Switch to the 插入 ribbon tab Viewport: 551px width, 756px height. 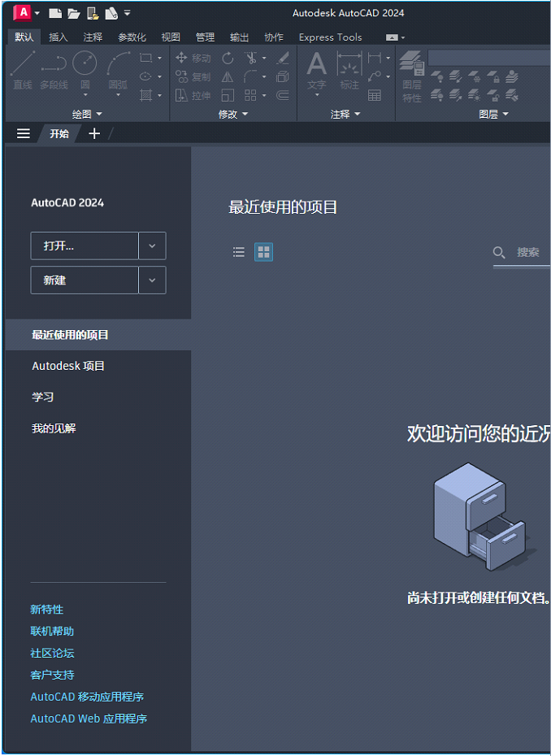click(59, 37)
